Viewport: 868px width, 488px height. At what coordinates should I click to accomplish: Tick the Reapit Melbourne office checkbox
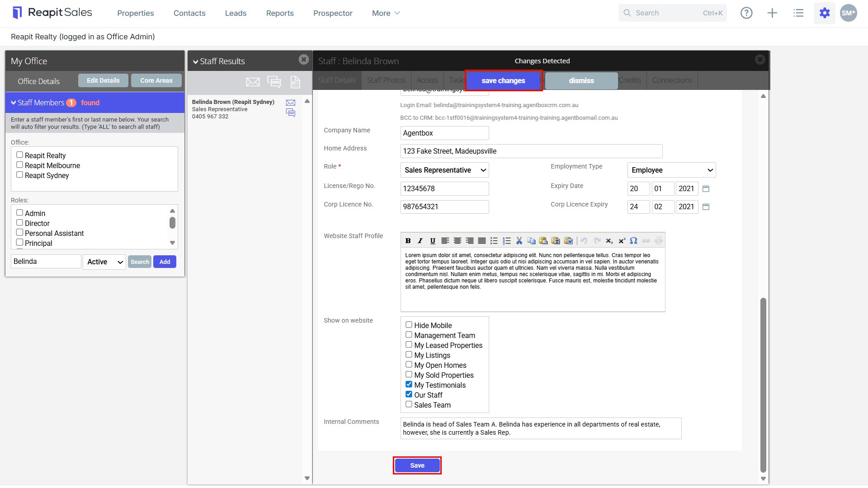(x=19, y=165)
